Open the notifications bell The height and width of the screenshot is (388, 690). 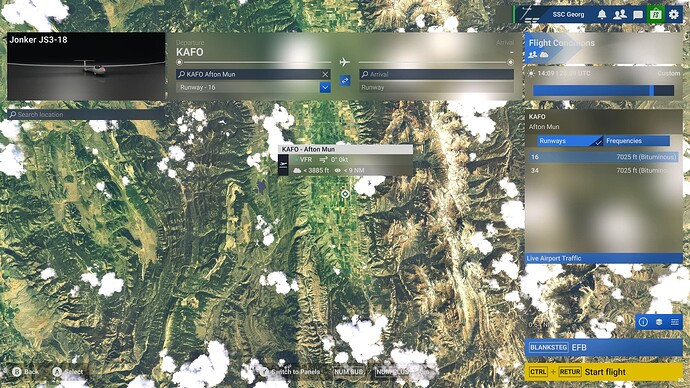[x=602, y=15]
